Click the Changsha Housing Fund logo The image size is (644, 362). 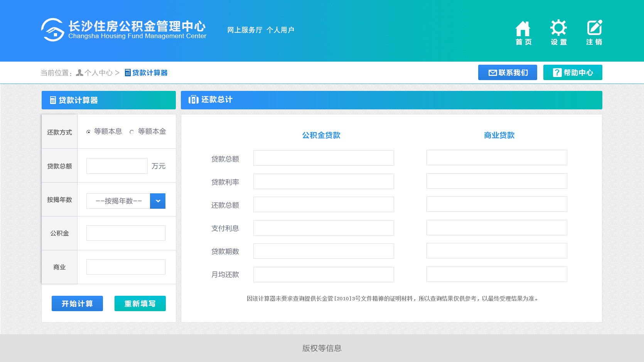click(x=53, y=30)
